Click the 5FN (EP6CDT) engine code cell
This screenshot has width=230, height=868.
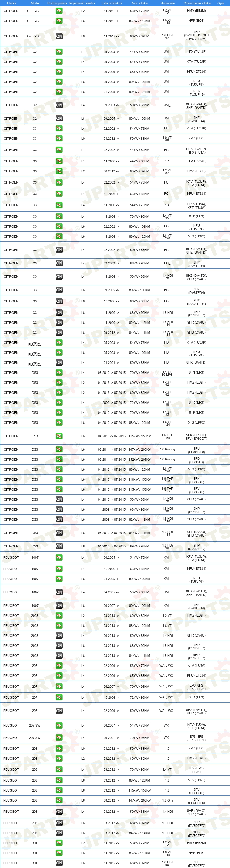click(x=196, y=480)
